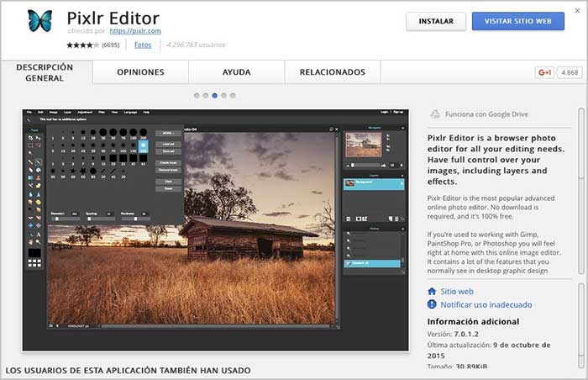
Task: Click the Fotos link
Action: coord(143,44)
